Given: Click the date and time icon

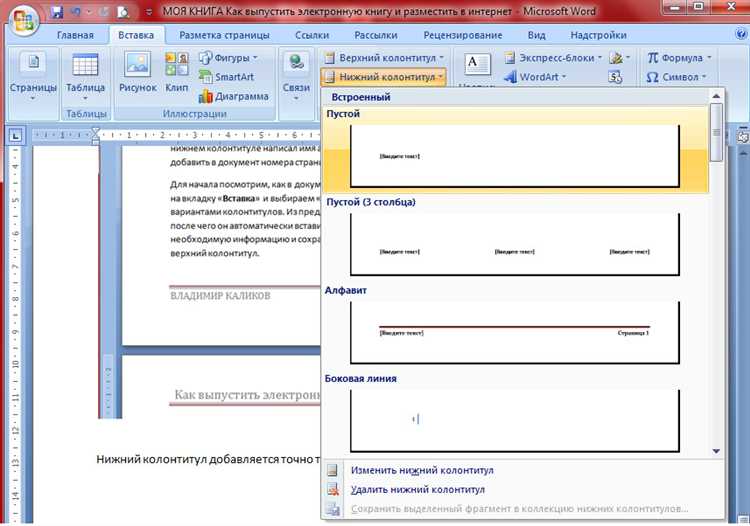Looking at the screenshot, I should click(x=615, y=77).
